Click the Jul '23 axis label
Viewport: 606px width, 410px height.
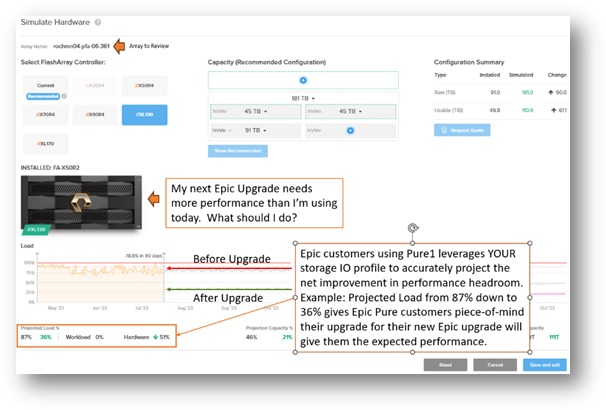pyautogui.click(x=142, y=308)
